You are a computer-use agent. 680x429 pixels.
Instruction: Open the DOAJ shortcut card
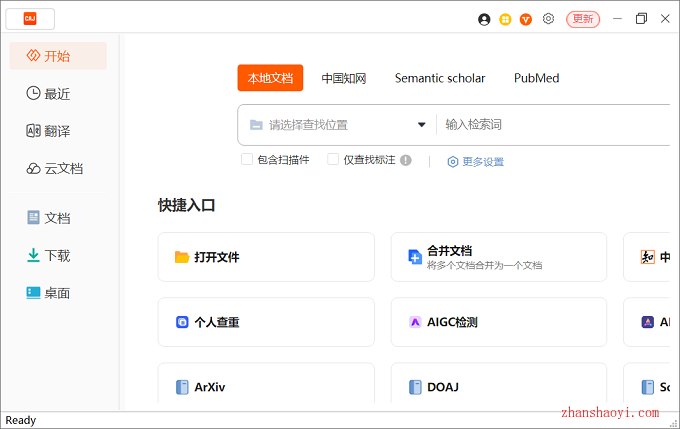pyautogui.click(x=499, y=383)
